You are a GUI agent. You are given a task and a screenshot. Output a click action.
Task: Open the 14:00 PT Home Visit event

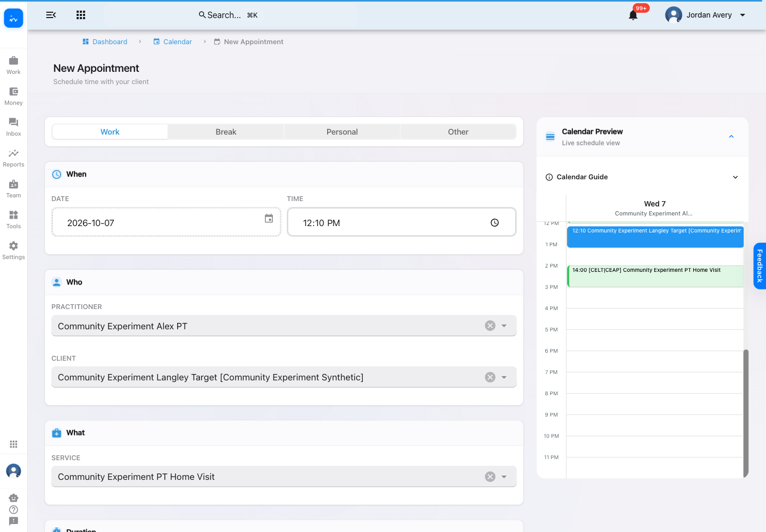[x=655, y=277]
